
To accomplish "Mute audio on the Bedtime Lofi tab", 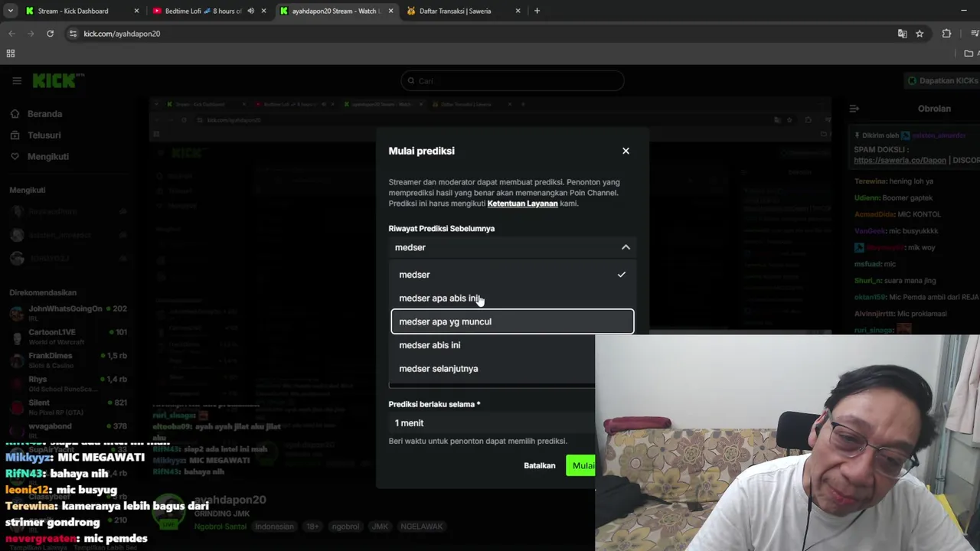I will click(250, 11).
